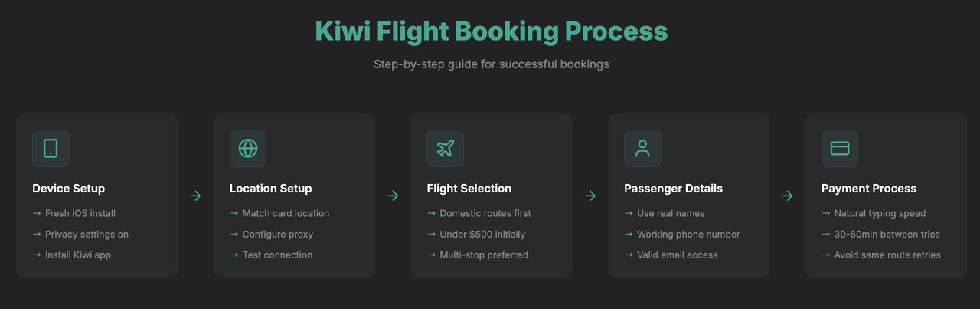Click the Step-by-step guide subtitle text
Viewport: 980px width, 309px height.
[x=491, y=64]
